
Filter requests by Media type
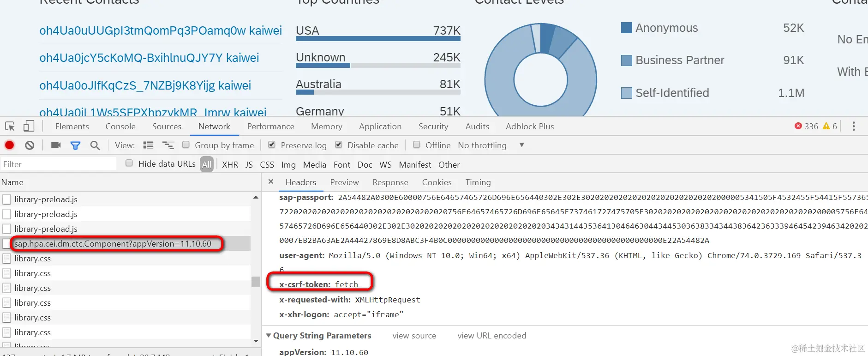pos(315,165)
